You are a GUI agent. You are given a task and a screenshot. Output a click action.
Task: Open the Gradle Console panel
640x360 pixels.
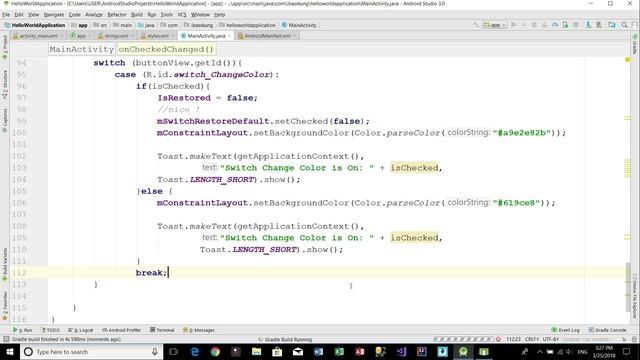point(607,330)
